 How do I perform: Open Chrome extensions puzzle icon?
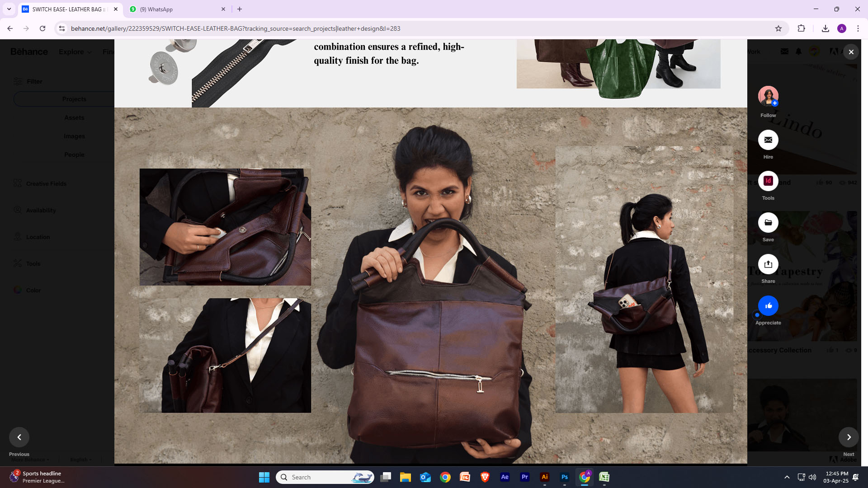(801, 28)
